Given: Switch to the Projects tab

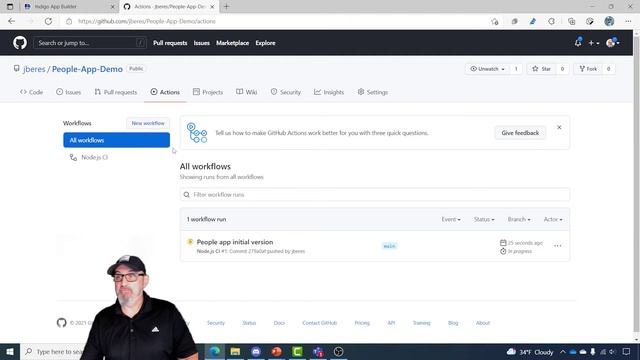Looking at the screenshot, I should point(208,92).
